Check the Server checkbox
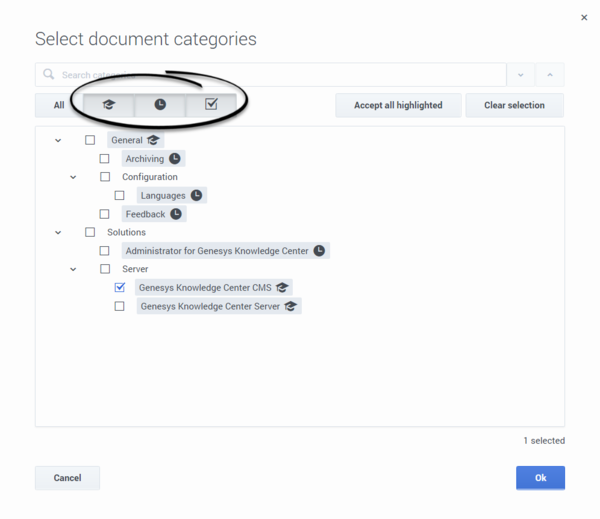Screen dimensions: 600x519 pyautogui.click(x=105, y=269)
